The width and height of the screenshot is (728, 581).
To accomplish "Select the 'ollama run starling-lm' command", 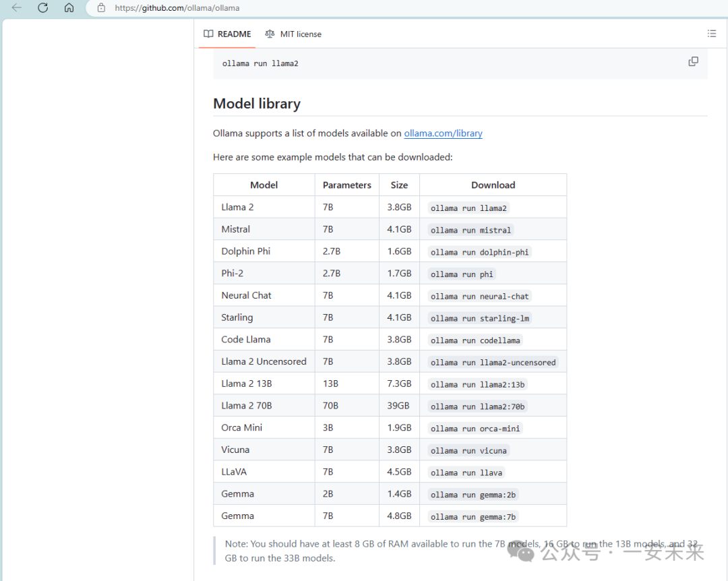I will click(x=479, y=318).
